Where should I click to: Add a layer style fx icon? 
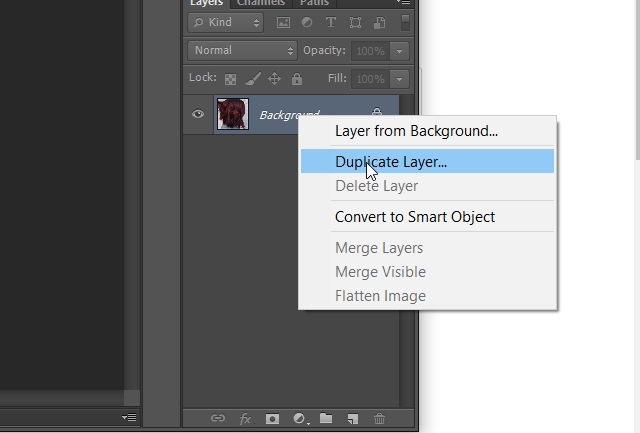click(245, 418)
